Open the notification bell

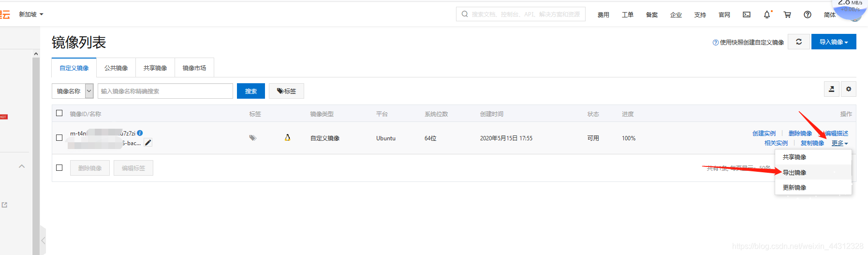coord(767,15)
